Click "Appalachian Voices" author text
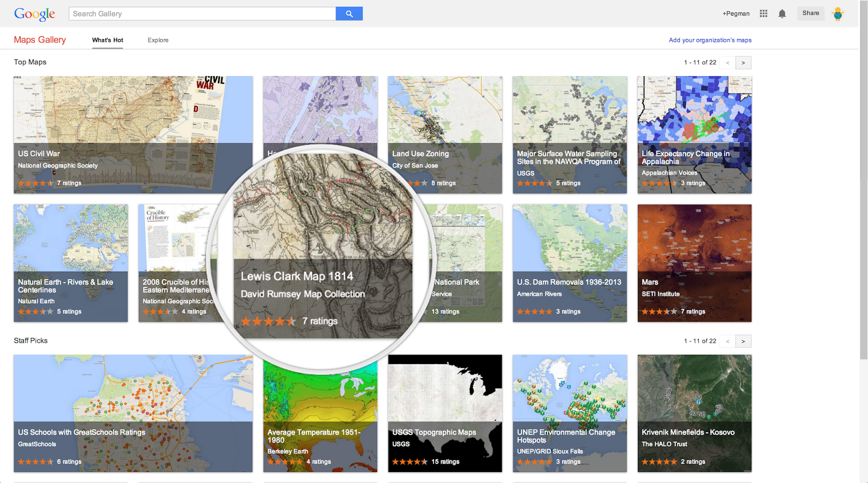 [669, 173]
